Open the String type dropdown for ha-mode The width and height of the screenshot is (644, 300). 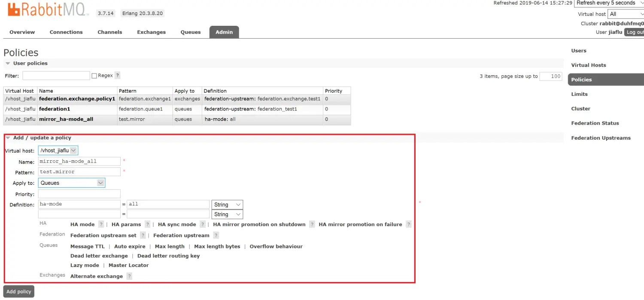point(227,205)
